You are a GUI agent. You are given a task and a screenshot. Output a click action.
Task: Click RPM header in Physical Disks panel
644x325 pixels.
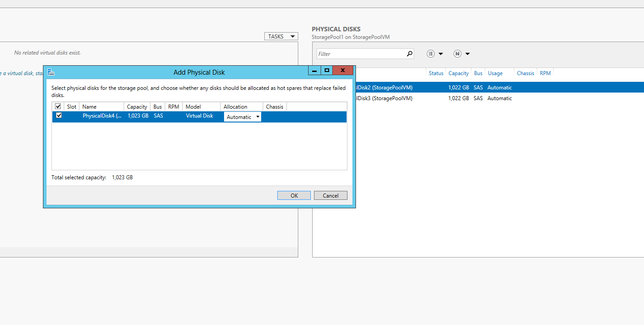545,73
